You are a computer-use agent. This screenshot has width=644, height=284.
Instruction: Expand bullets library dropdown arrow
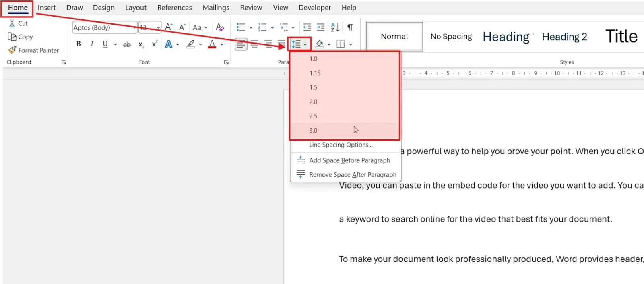[251, 27]
